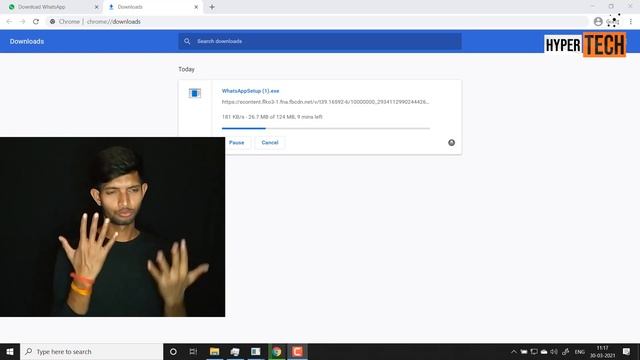Open File Explorer from the taskbar

tap(214, 351)
